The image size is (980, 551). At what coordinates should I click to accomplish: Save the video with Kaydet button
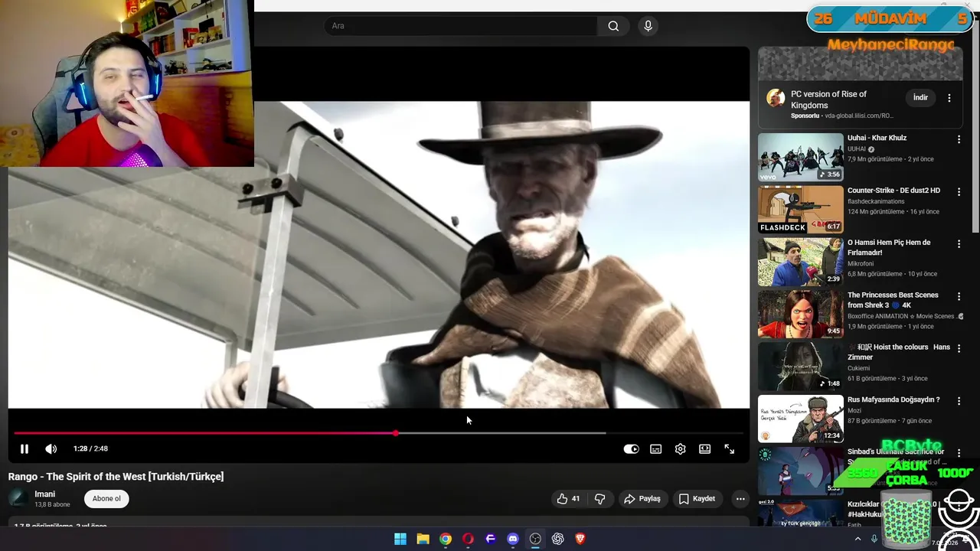point(697,499)
